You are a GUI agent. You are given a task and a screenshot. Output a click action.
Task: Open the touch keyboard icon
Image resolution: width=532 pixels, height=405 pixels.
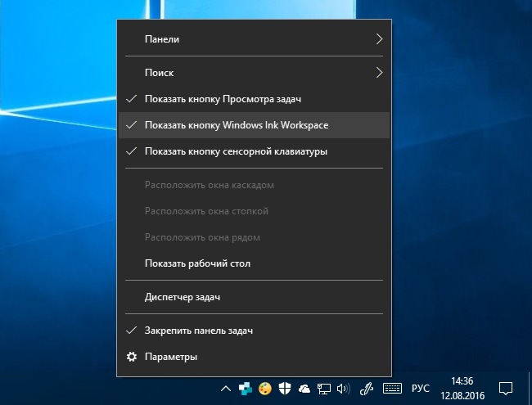(x=392, y=389)
